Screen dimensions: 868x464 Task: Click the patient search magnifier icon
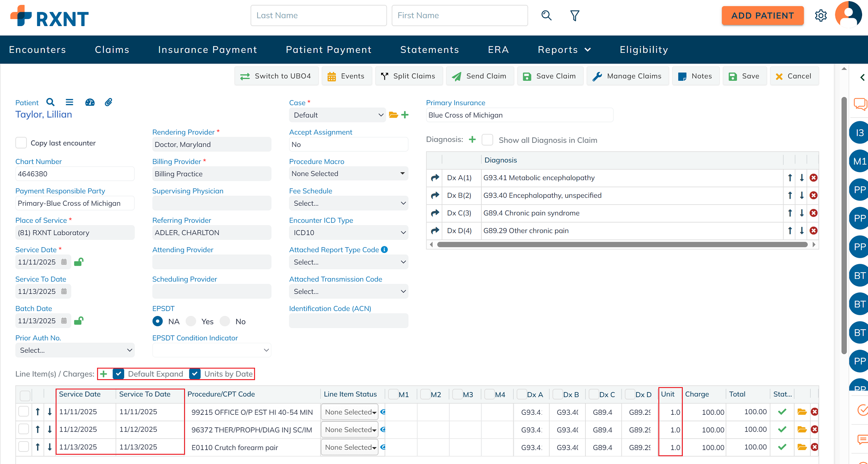[x=50, y=102]
